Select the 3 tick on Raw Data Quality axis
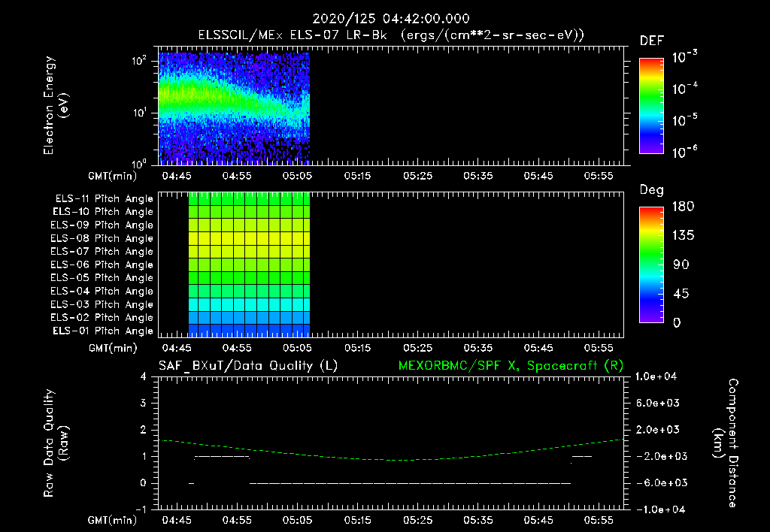The width and height of the screenshot is (770, 532). click(x=144, y=403)
